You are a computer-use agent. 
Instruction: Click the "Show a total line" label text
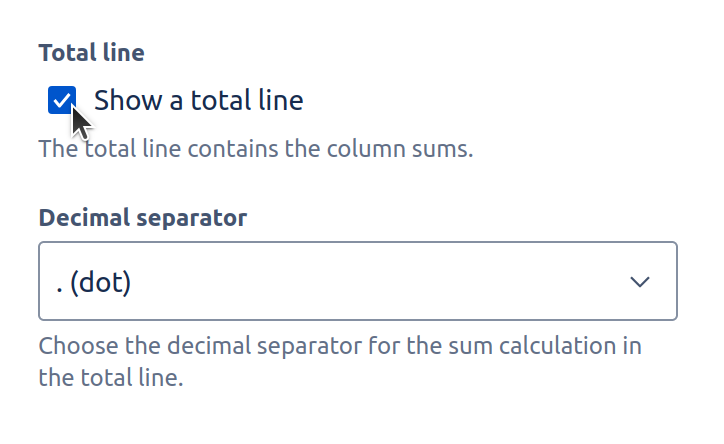click(x=198, y=100)
